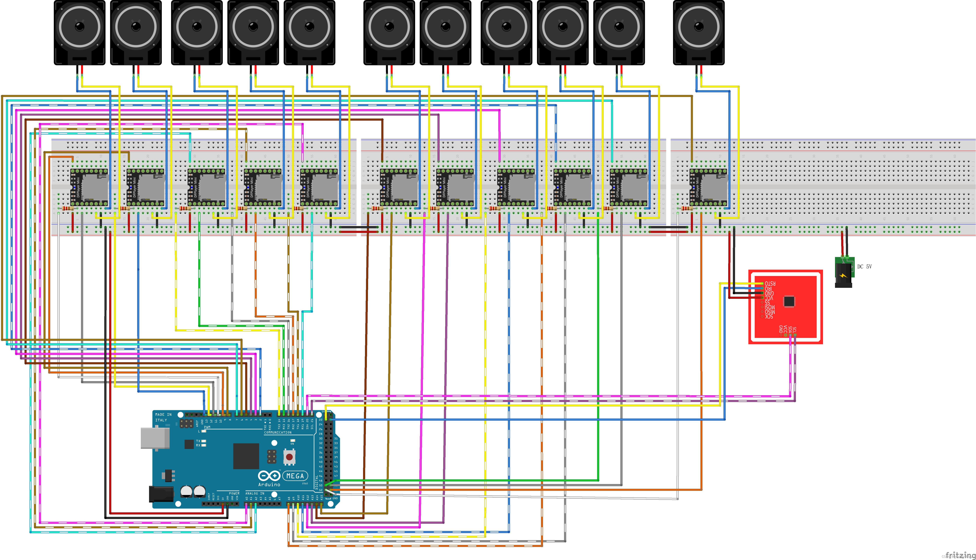This screenshot has height=560, width=976.
Task: Click the COMMUNICATION header label on Arduino
Action: pos(278,432)
